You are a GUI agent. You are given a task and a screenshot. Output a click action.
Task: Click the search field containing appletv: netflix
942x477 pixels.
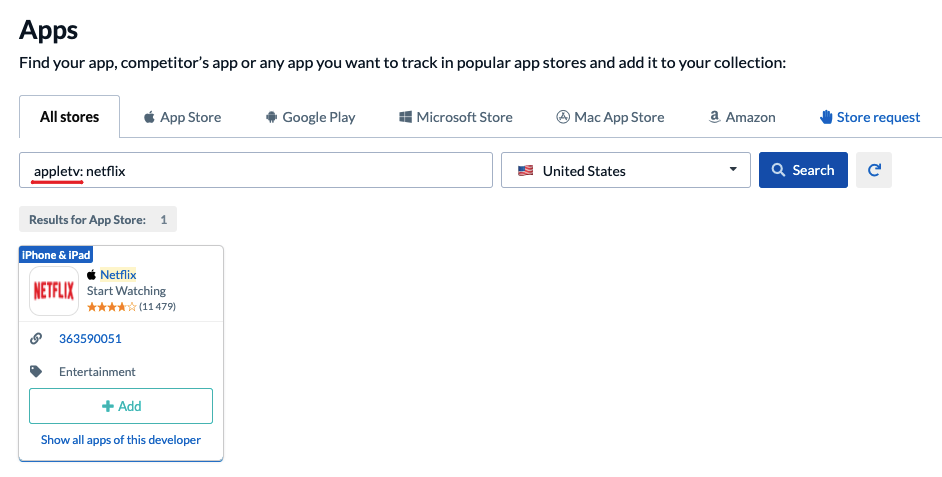256,170
